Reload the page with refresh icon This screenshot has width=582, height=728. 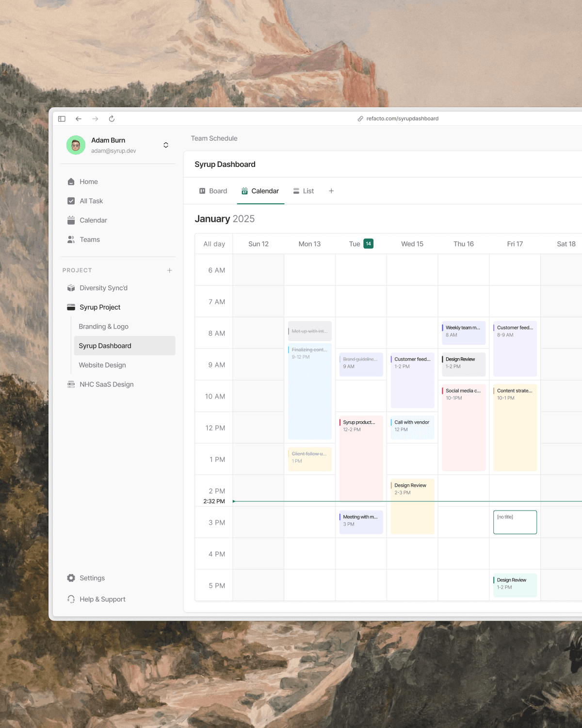(112, 119)
